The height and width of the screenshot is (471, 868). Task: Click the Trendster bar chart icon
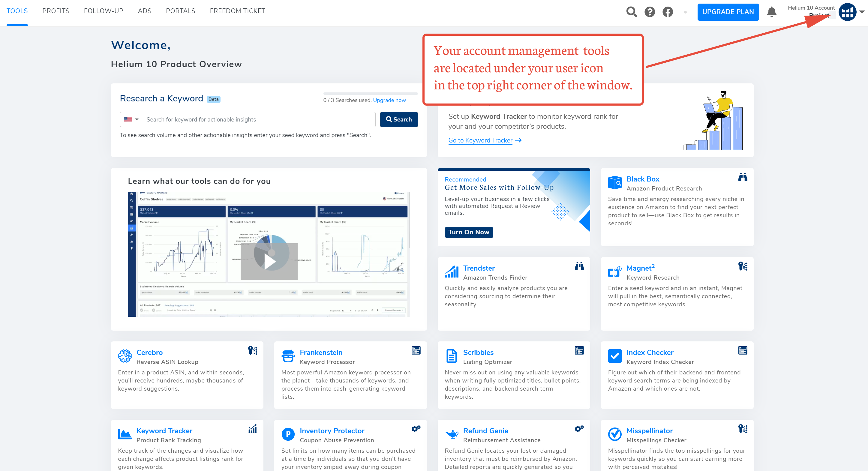451,271
